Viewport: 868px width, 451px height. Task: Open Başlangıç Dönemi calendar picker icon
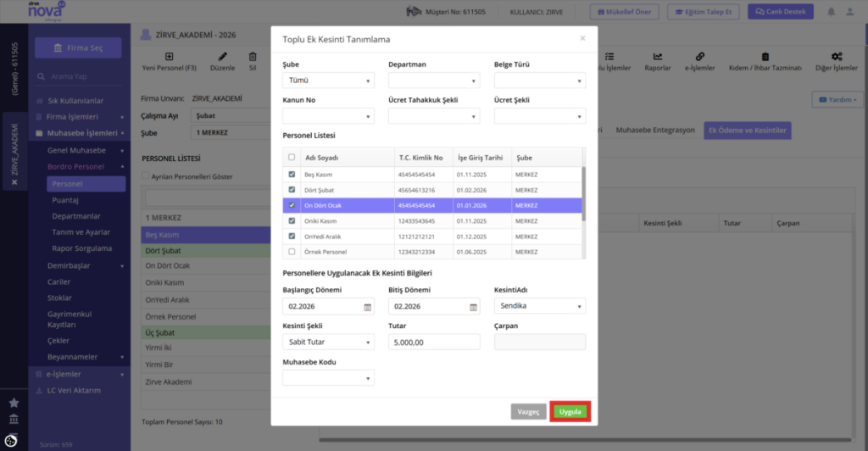[x=368, y=307]
